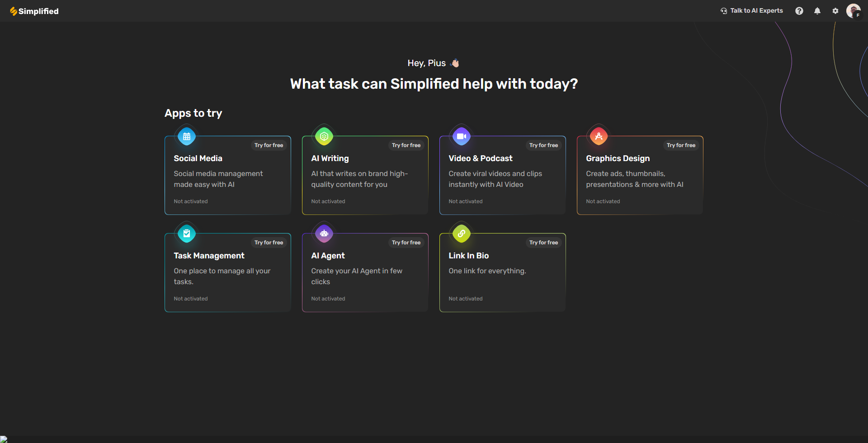
Task: Click 'Create your AI Agent in few clicks' text
Action: [x=357, y=276]
